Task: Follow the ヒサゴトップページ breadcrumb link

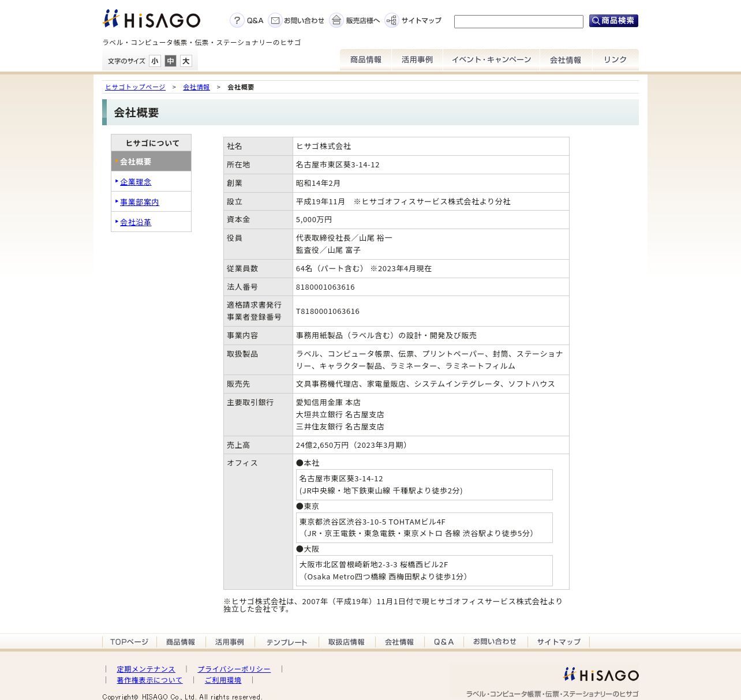Action: pyautogui.click(x=135, y=87)
